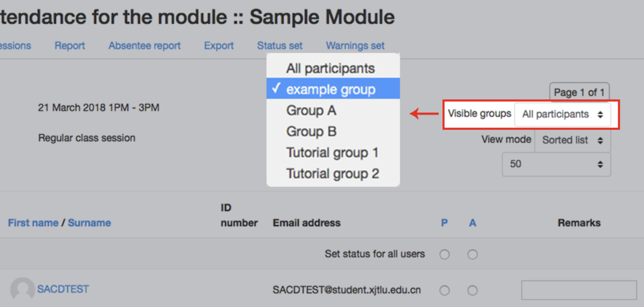
Task: Mark SACDTEST as Present
Action: pos(445,291)
